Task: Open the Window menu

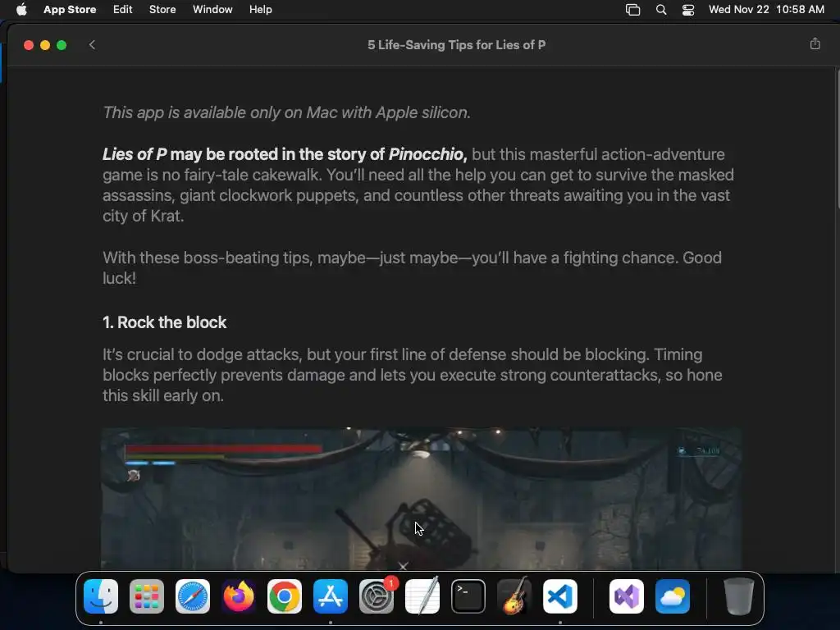Action: click(x=212, y=10)
